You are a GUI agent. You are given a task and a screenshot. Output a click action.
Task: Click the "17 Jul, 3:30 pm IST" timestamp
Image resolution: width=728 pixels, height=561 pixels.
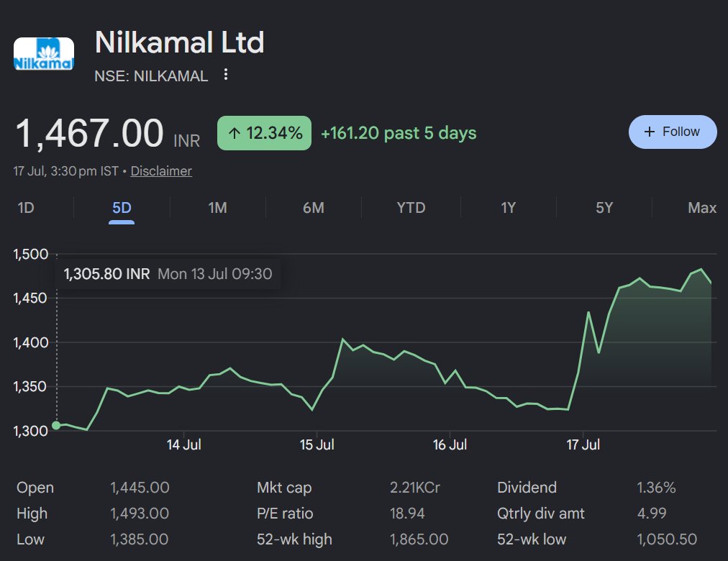pyautogui.click(x=66, y=171)
